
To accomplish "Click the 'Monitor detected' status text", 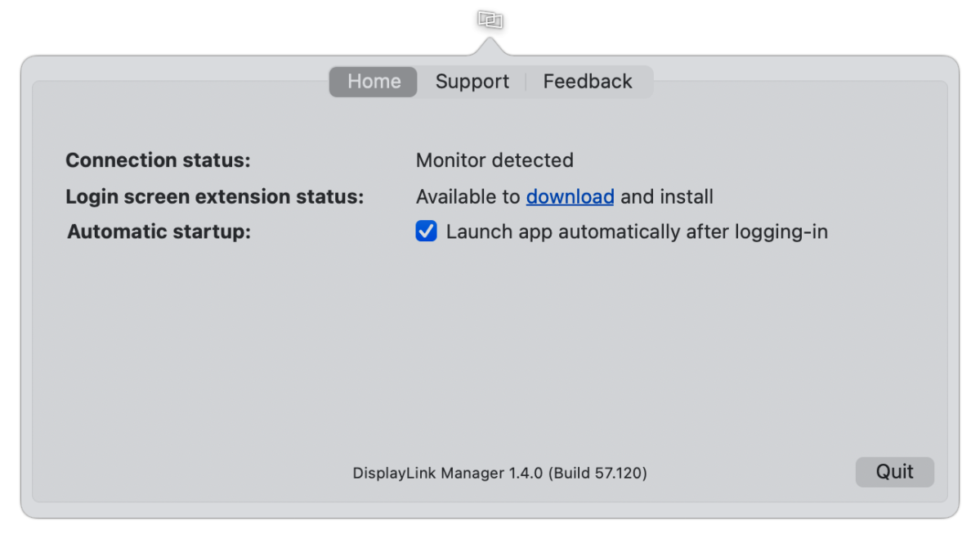I will [x=494, y=160].
